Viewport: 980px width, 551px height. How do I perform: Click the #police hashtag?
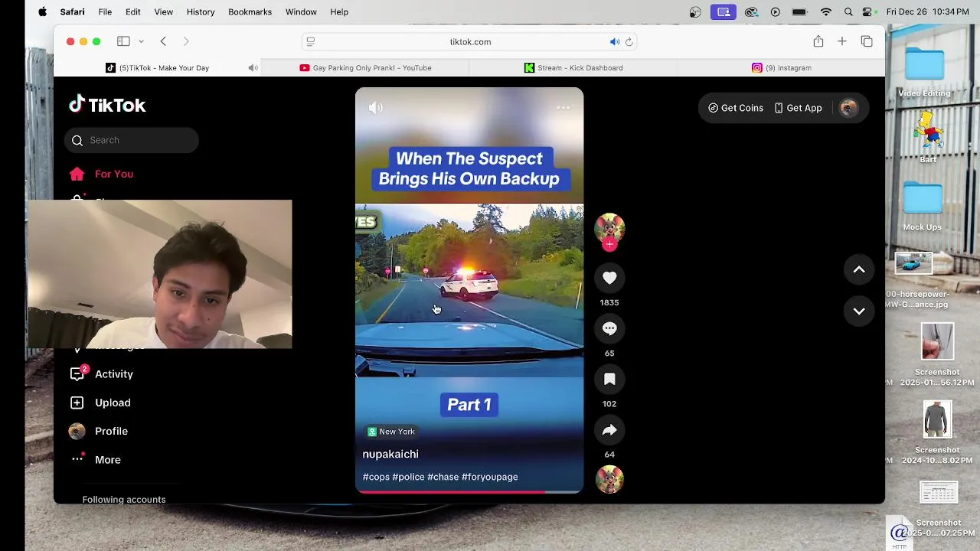coord(408,477)
